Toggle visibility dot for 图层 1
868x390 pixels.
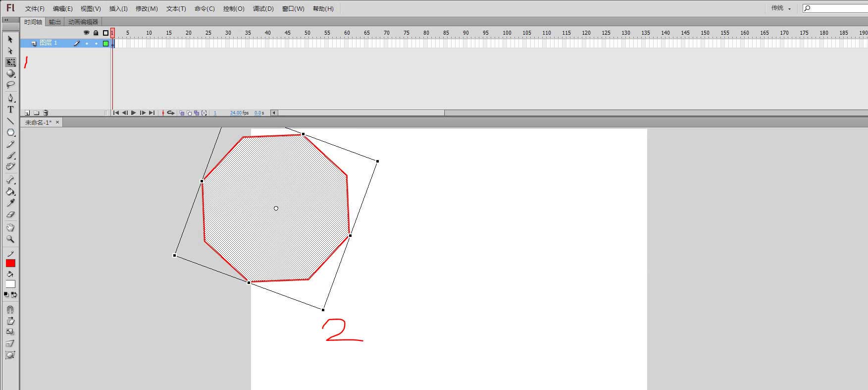[87, 44]
